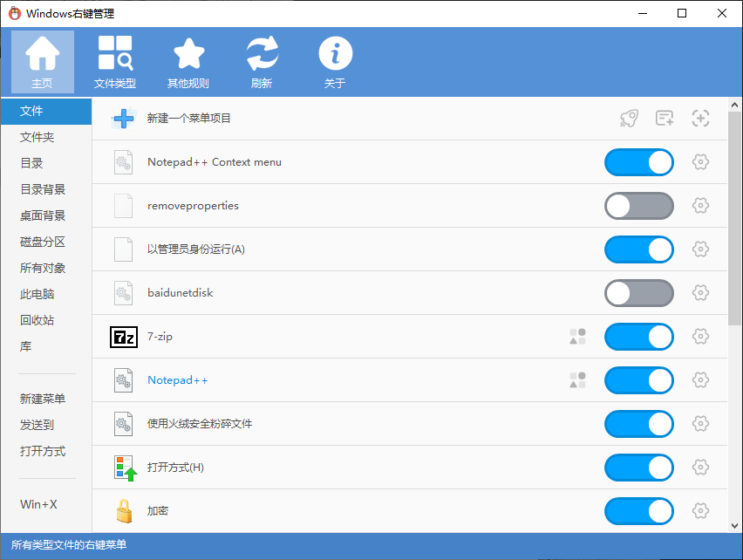
Task: Click the blank page icon beside removeproperties
Action: tap(123, 206)
